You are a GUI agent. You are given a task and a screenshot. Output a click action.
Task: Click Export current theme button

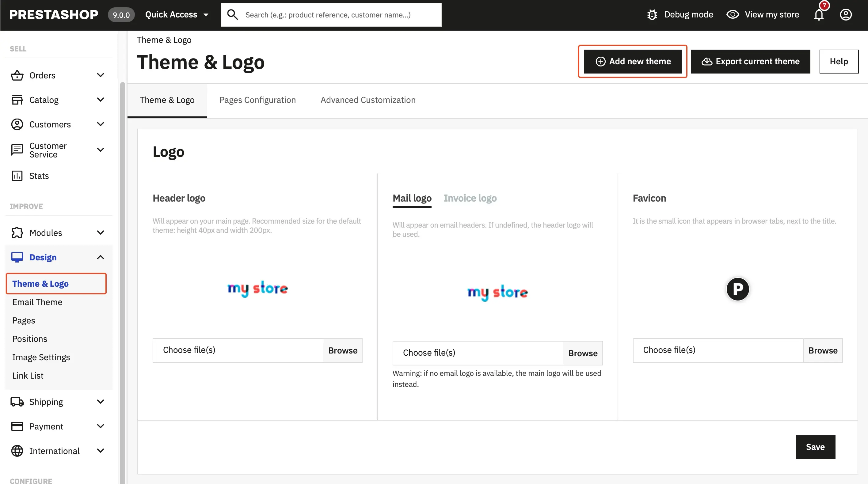(x=750, y=61)
